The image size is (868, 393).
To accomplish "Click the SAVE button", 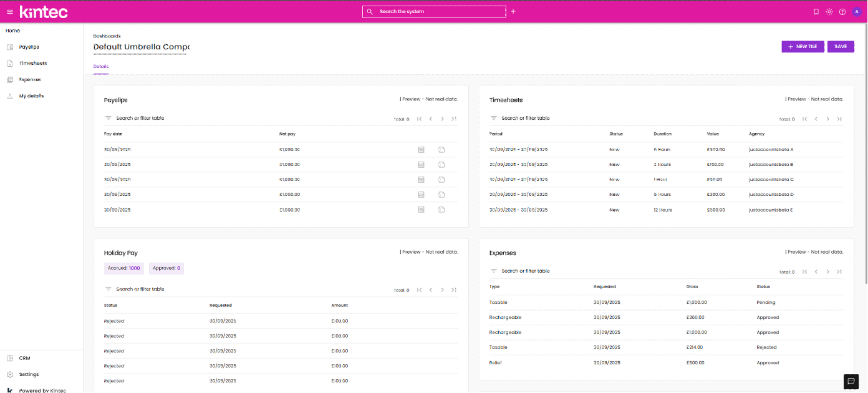I will pos(841,47).
